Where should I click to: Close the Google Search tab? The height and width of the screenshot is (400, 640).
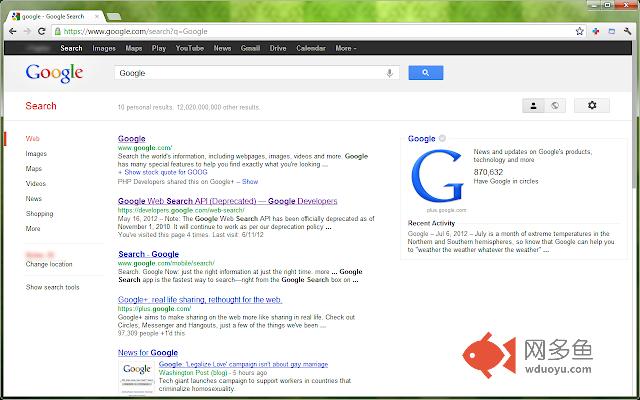pyautogui.click(x=97, y=16)
